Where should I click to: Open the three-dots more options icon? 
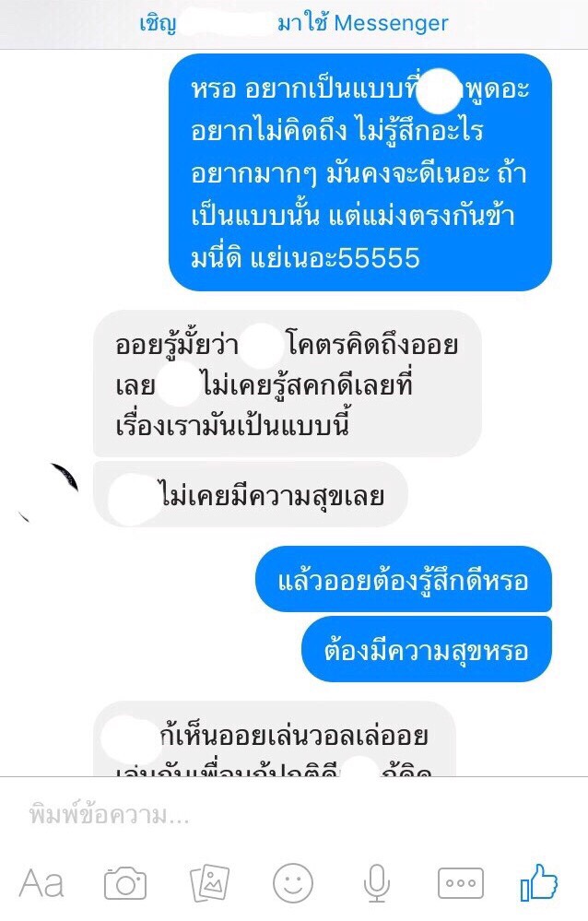pyautogui.click(x=461, y=883)
